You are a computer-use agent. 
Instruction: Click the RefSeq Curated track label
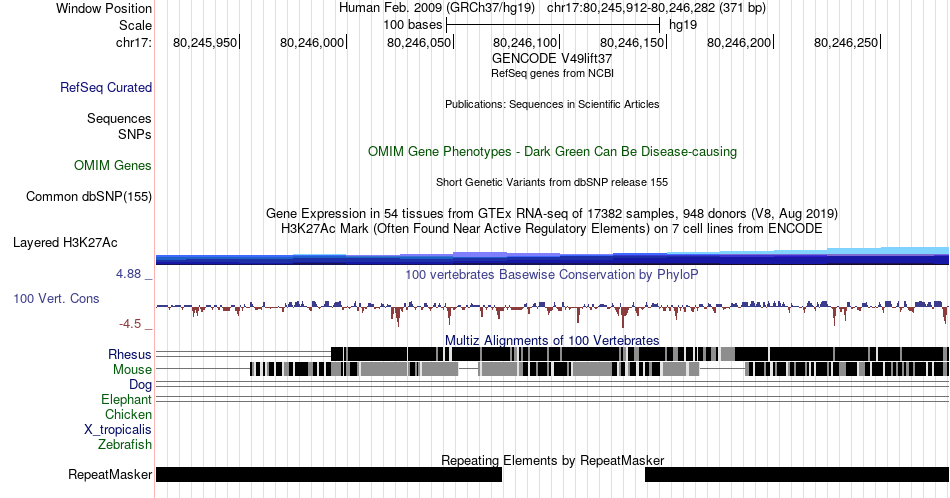click(x=105, y=87)
